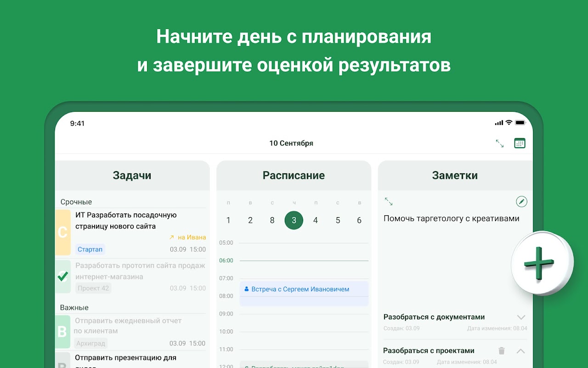
Task: Click the '03.09 15:00' deadline of the Проект 42 task
Action: click(188, 288)
